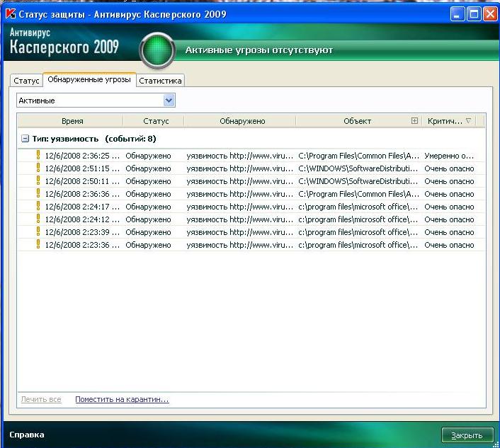
Task: Open the Справка help link
Action: pos(27,435)
